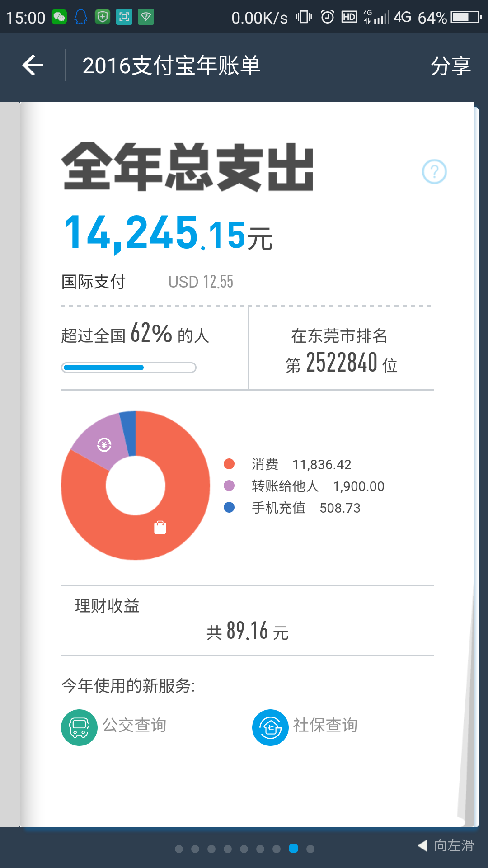488x868 pixels.
Task: Tap the 62% national ranking progress bar
Action: click(x=129, y=368)
